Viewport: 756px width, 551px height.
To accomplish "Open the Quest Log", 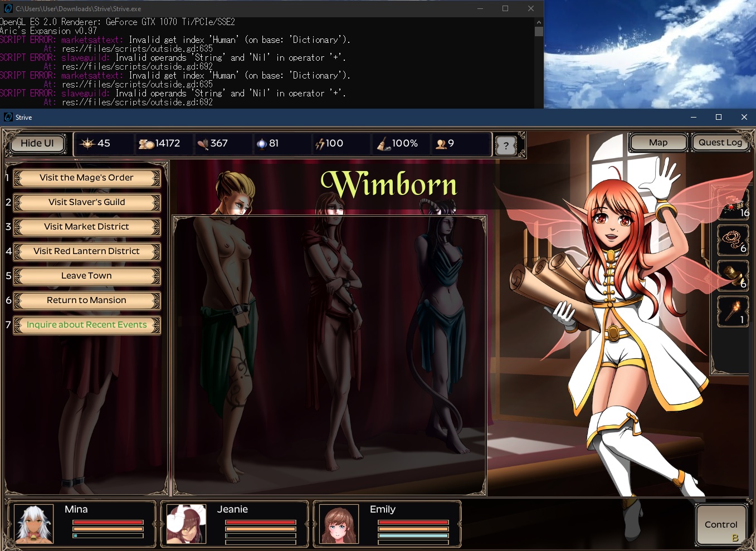I will pyautogui.click(x=720, y=143).
